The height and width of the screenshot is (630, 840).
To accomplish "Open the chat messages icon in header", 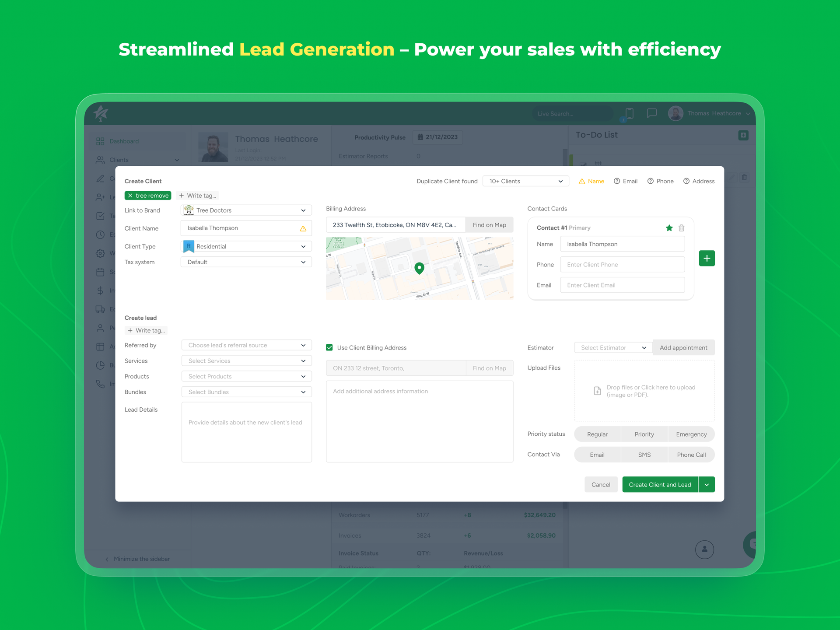I will pyautogui.click(x=651, y=113).
